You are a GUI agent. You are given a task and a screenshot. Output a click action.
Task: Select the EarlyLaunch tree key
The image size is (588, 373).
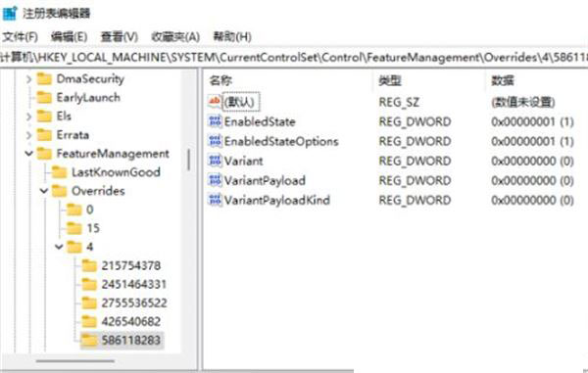coord(88,98)
